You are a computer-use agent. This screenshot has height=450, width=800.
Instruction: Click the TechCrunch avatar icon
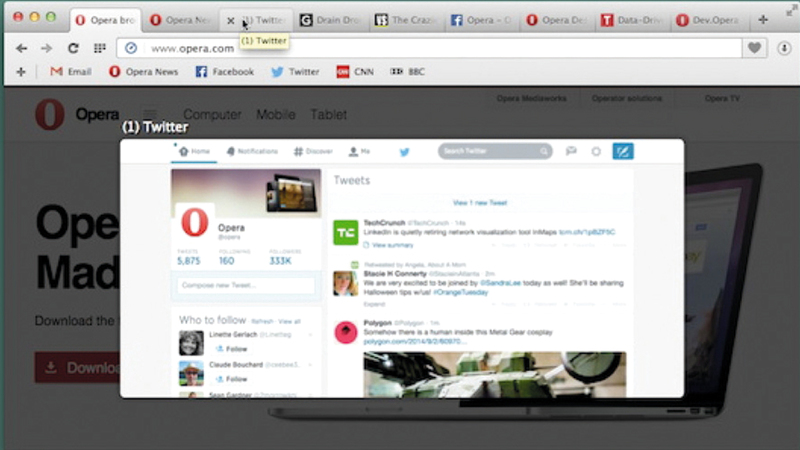point(346,233)
